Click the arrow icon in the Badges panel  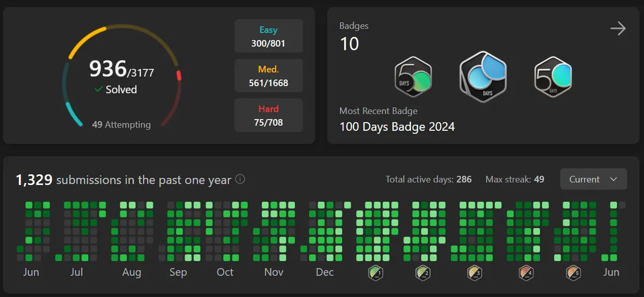(618, 28)
